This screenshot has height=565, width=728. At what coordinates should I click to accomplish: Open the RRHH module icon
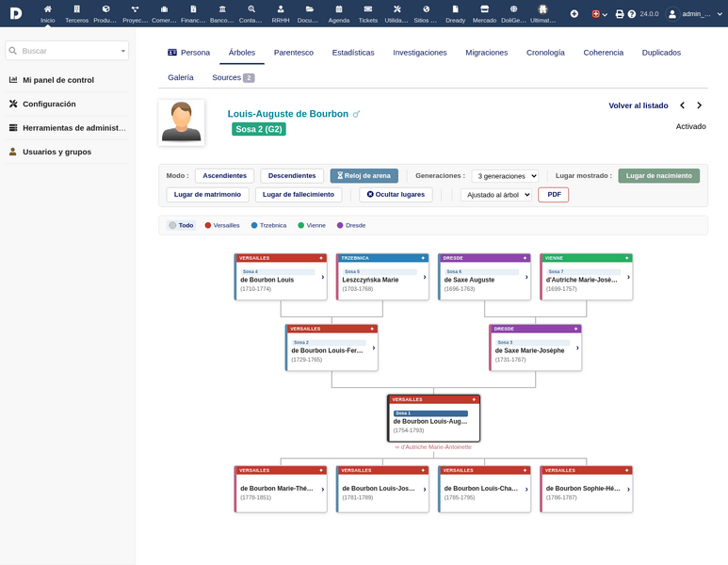tap(281, 8)
